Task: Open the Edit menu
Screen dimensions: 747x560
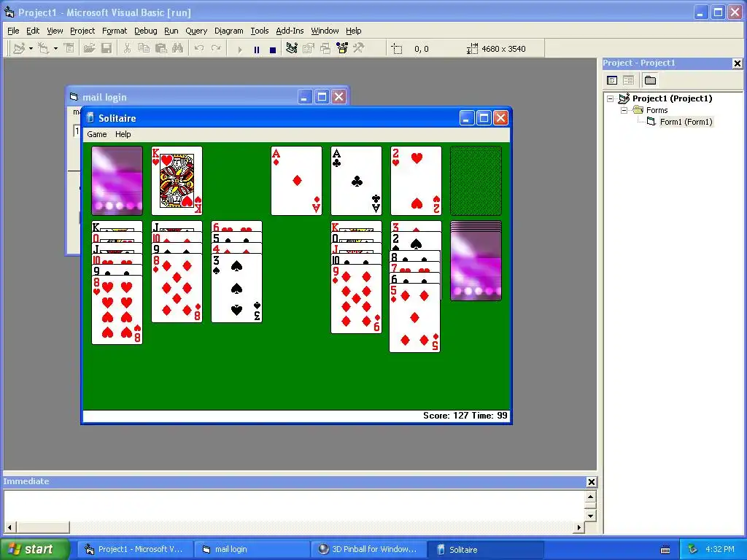Action: click(33, 31)
